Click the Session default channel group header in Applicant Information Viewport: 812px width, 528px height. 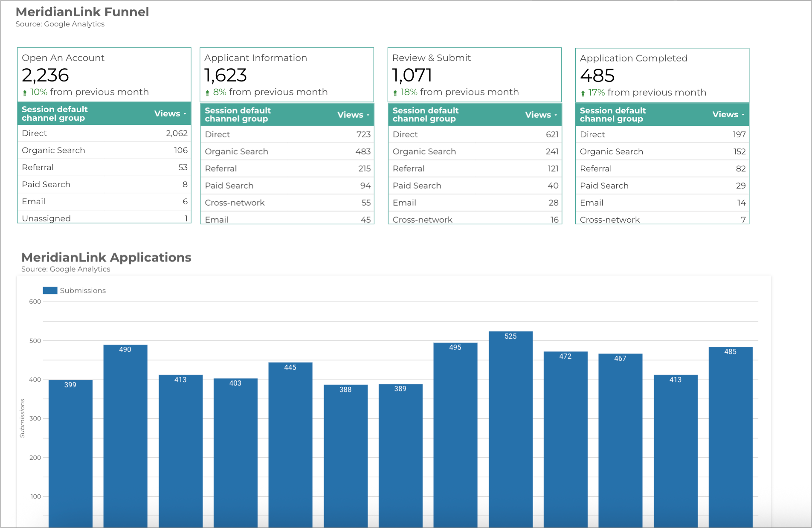point(238,115)
